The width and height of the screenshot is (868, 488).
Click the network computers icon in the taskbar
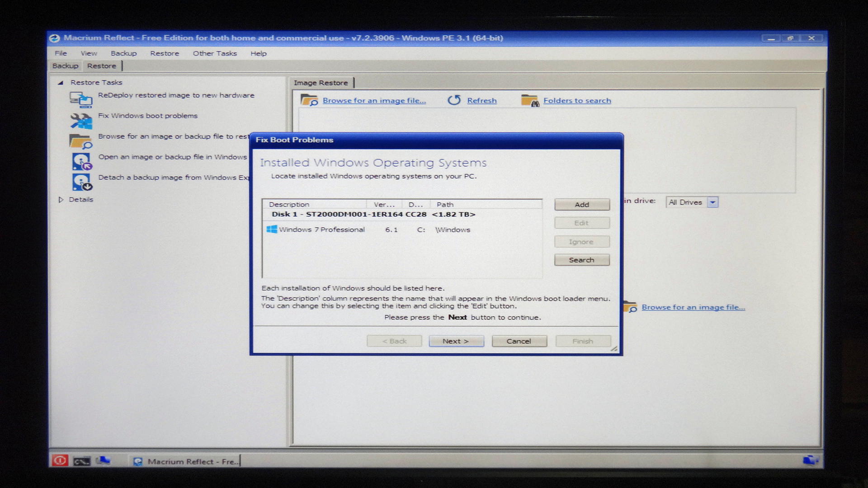point(103,460)
